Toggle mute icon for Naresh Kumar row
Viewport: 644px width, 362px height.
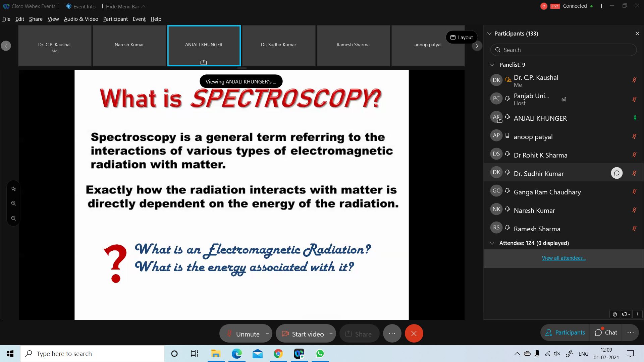[634, 210]
